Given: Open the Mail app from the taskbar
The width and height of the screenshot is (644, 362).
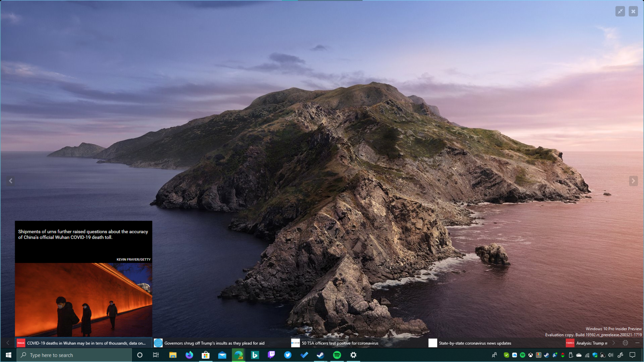Looking at the screenshot, I should (222, 355).
